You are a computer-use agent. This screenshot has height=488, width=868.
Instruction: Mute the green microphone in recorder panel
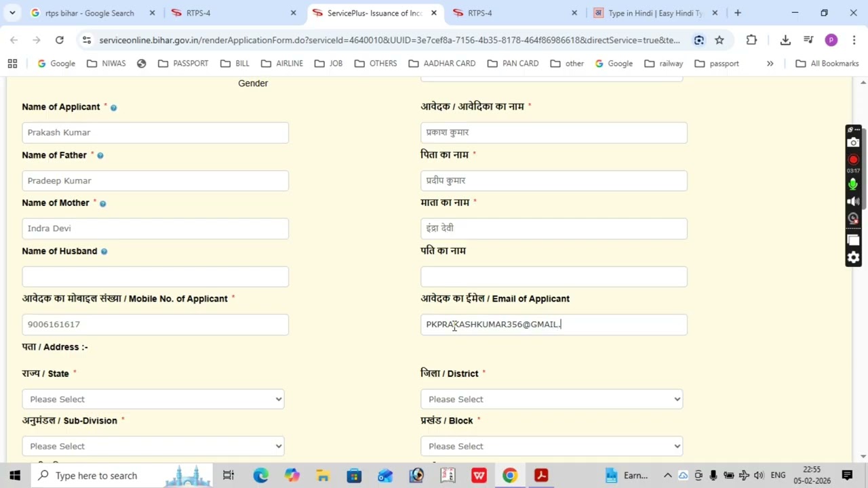pyautogui.click(x=853, y=184)
